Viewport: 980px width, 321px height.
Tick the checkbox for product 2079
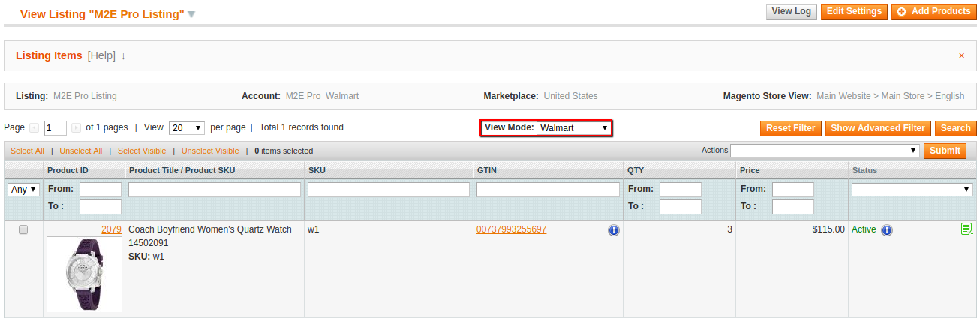[23, 230]
